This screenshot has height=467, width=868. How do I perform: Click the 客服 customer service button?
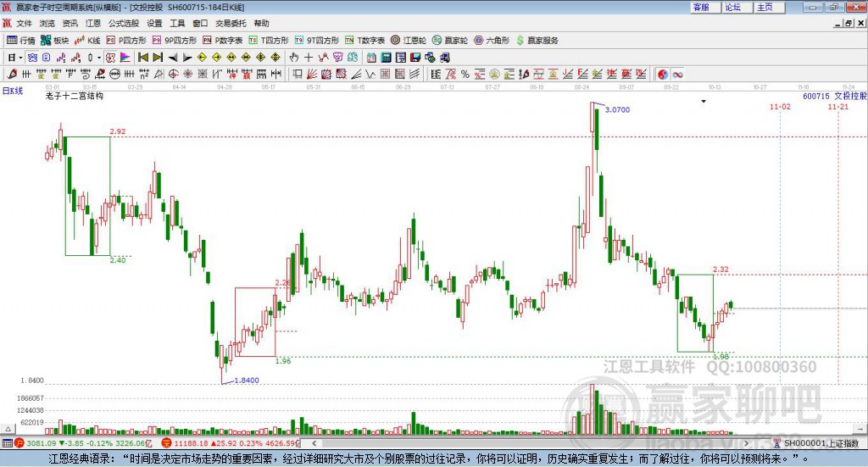coord(704,7)
